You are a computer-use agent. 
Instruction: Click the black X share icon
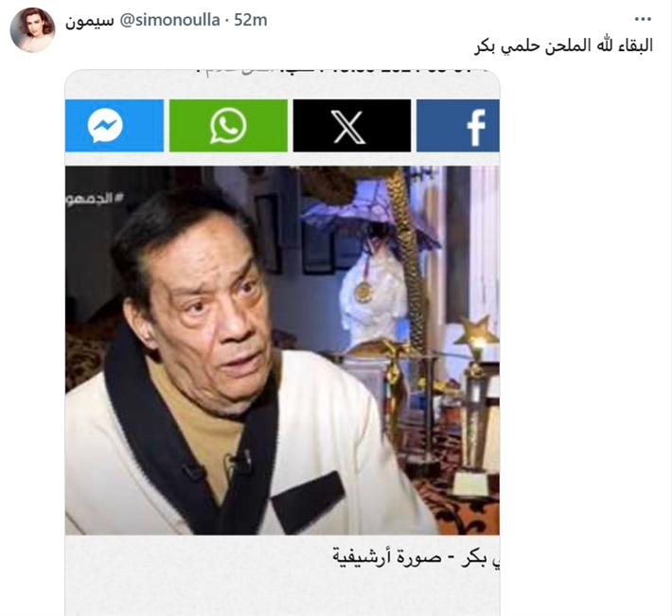[352, 126]
